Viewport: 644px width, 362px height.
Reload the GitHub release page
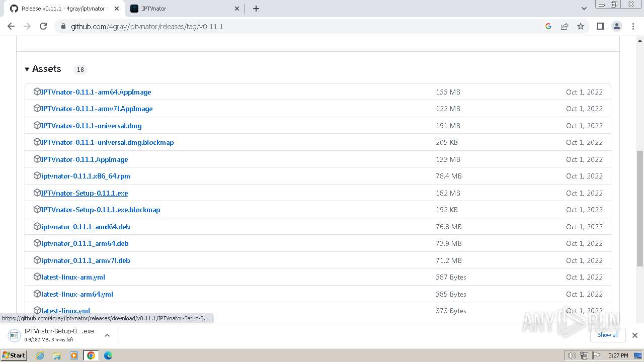point(43,26)
